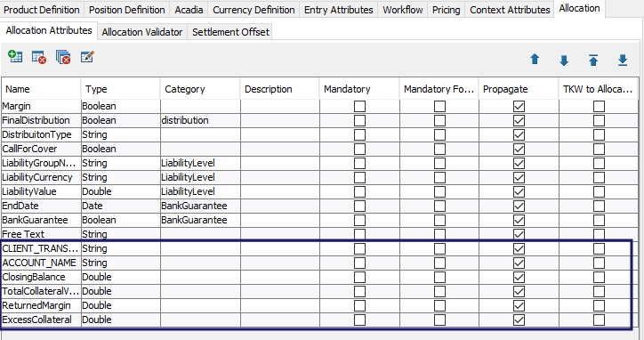The image size is (644, 340).
Task: Move row up with the up arrow
Action: (535, 60)
